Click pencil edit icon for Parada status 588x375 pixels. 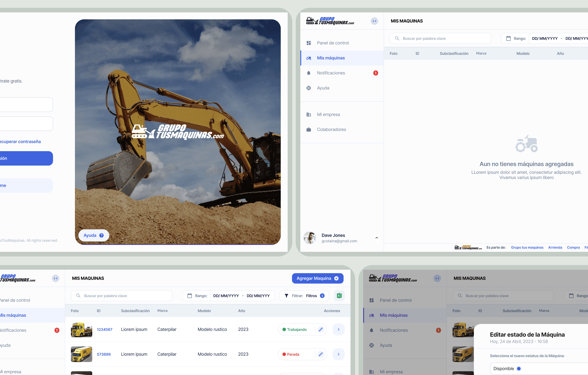(321, 354)
